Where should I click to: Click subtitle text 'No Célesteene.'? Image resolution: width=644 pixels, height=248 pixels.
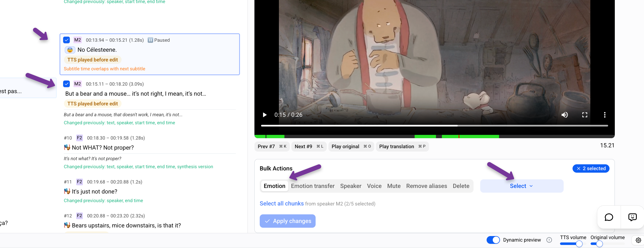click(x=97, y=50)
